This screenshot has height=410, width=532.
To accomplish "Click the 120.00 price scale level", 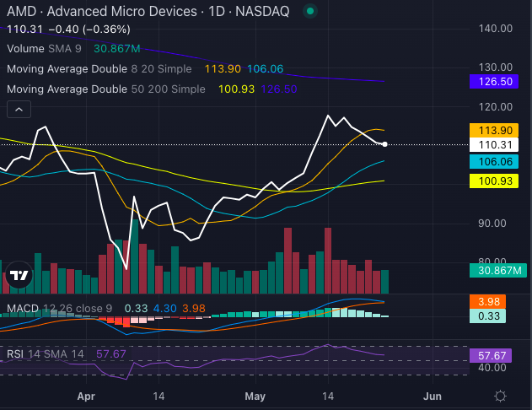I will [x=496, y=107].
